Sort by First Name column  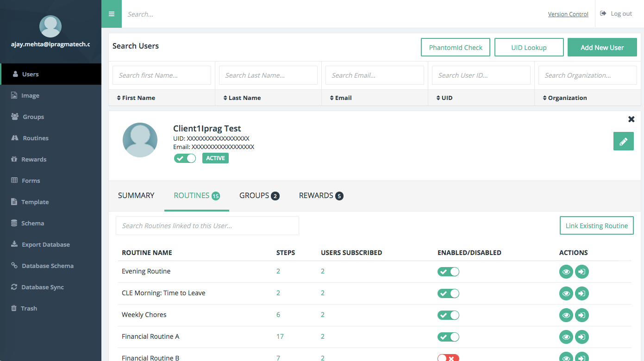(135, 98)
